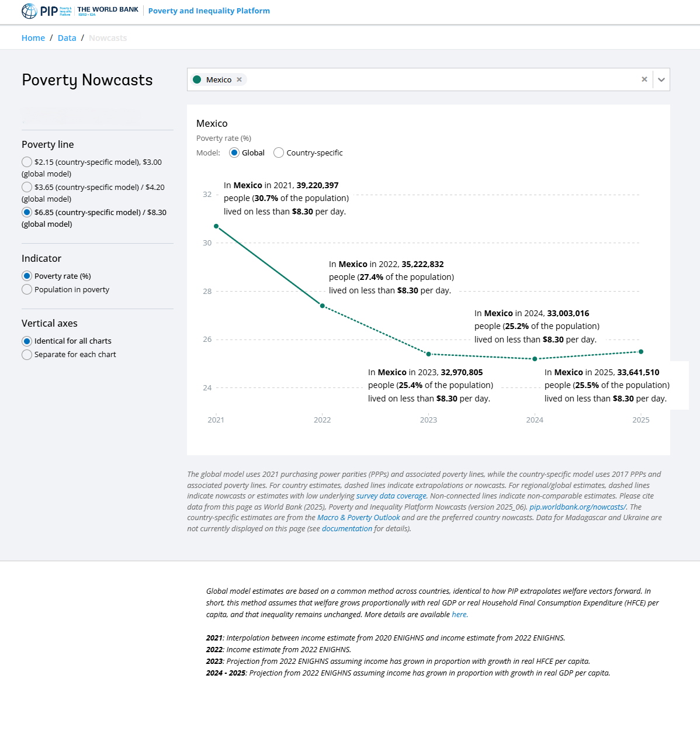Click the country selection input field
The height and width of the screenshot is (734, 700).
[409, 79]
